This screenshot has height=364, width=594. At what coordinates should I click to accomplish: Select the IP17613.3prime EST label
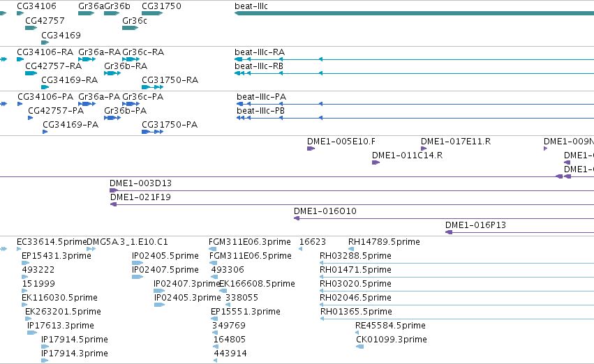[x=60, y=326]
